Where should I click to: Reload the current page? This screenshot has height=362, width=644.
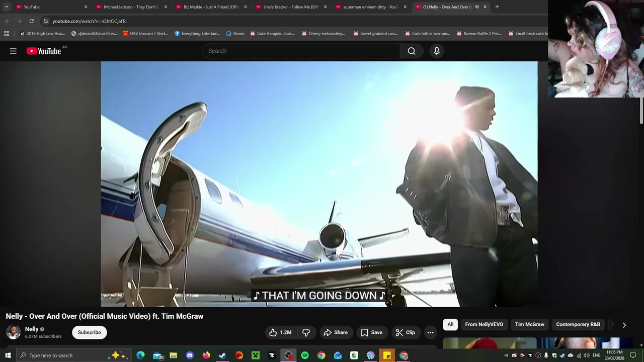(31, 21)
